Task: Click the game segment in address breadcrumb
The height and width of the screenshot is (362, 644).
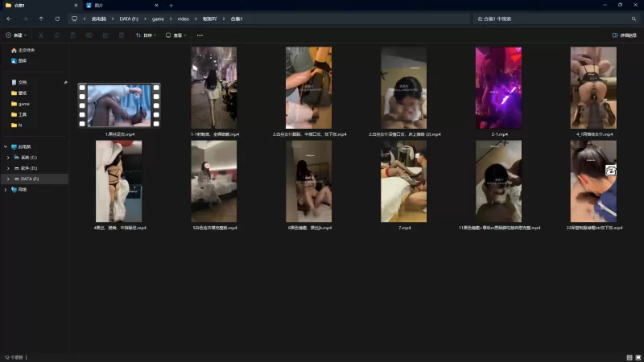Action: [x=158, y=19]
